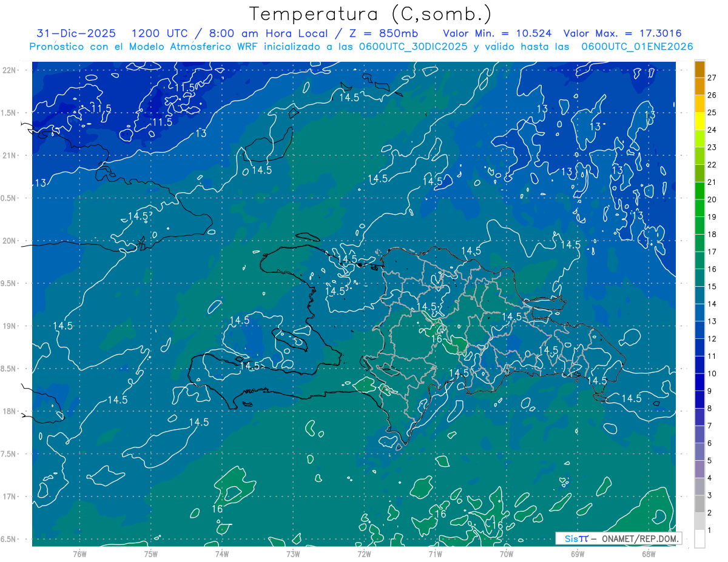Click legend swatch between 14 and 15

[699, 295]
